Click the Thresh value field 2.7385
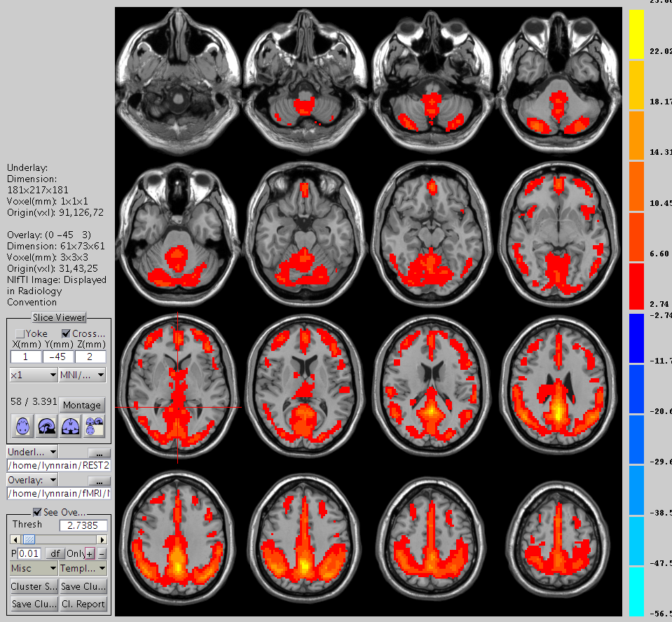The height and width of the screenshot is (622, 672). (x=83, y=525)
